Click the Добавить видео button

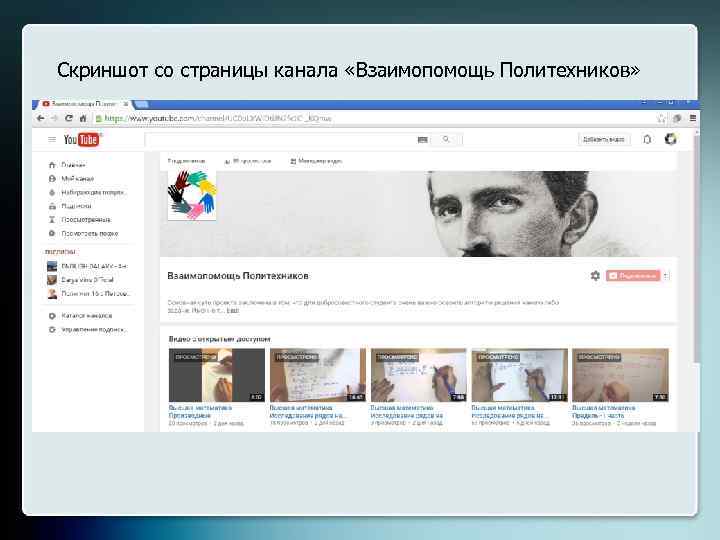tap(603, 139)
